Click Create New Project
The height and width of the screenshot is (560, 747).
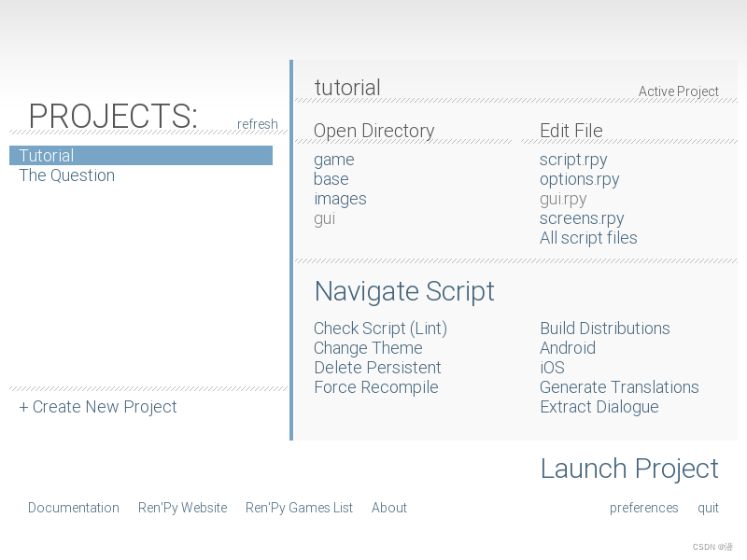pos(98,407)
